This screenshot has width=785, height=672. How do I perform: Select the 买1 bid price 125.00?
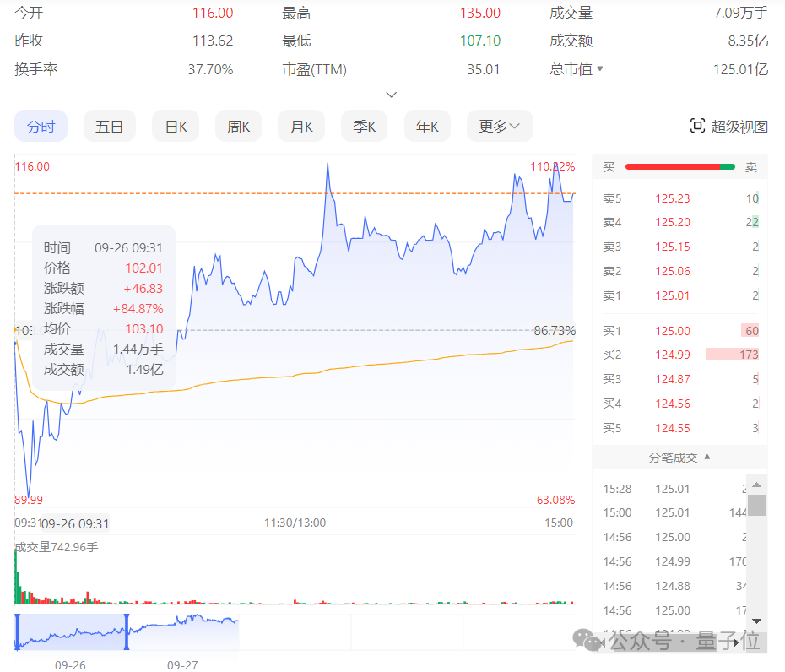tap(673, 331)
